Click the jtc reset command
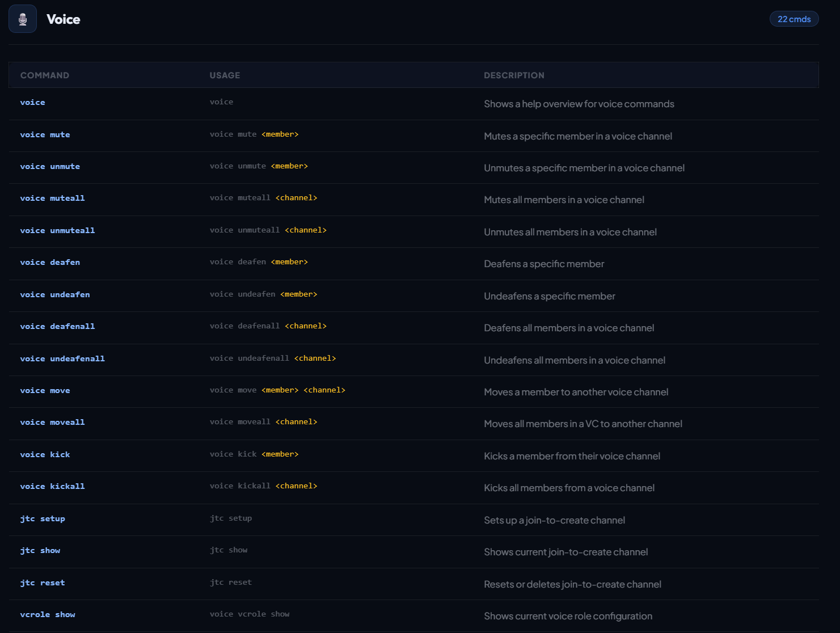Screen dimensions: 840x633 pyautogui.click(x=43, y=583)
